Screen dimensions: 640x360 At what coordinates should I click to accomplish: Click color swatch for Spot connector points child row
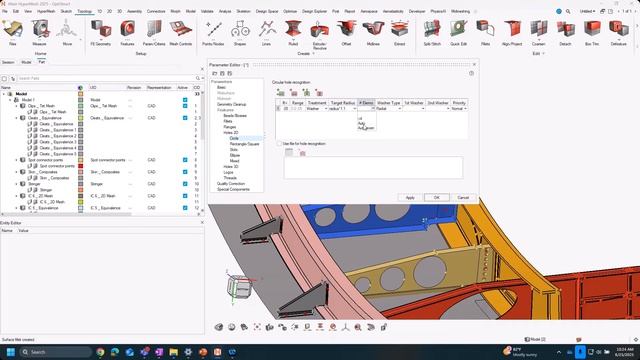[x=80, y=166]
